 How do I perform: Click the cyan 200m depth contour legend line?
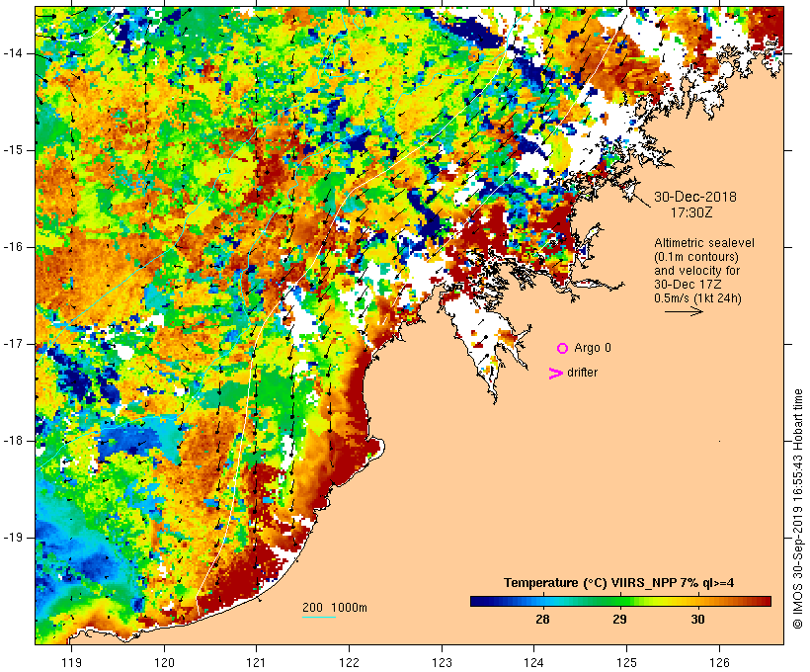tap(319, 617)
